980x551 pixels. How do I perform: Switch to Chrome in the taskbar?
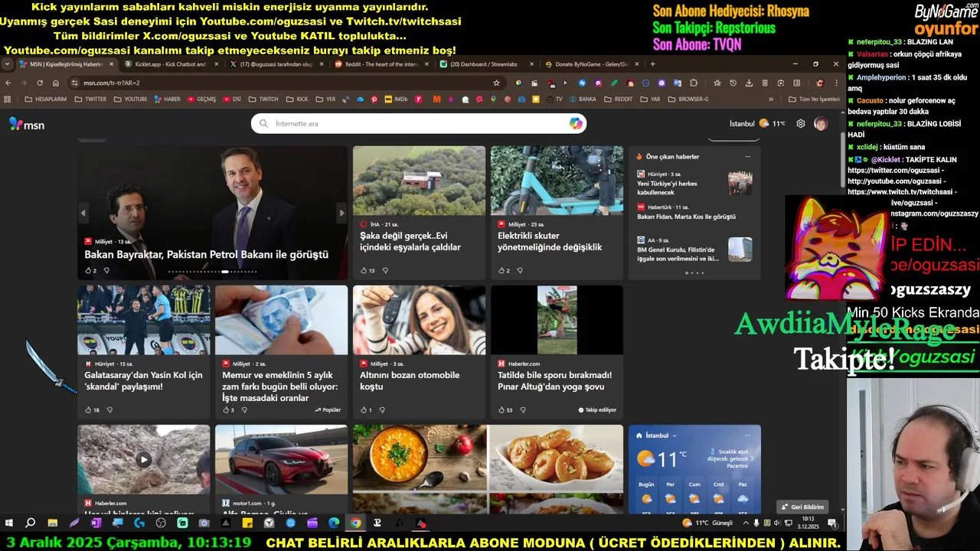point(355,523)
